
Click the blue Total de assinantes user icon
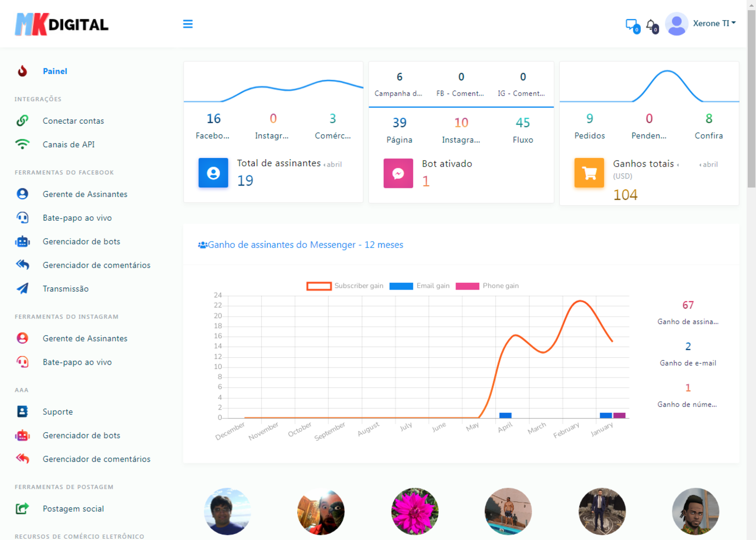pyautogui.click(x=213, y=173)
